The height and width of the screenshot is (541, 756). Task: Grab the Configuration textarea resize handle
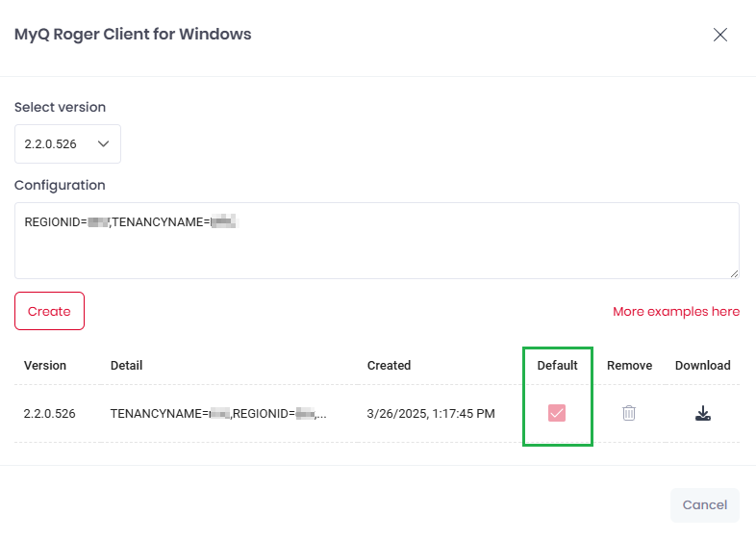coord(734,273)
